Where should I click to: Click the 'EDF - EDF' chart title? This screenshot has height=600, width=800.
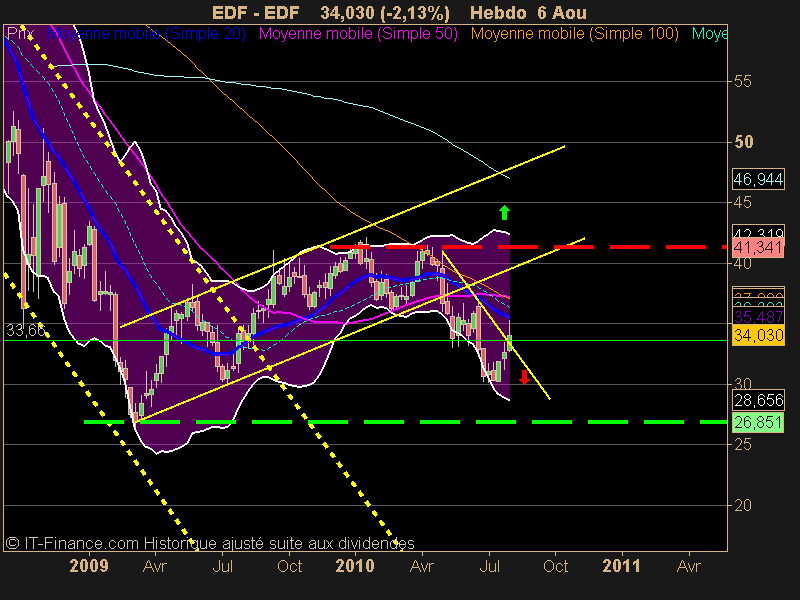255,13
